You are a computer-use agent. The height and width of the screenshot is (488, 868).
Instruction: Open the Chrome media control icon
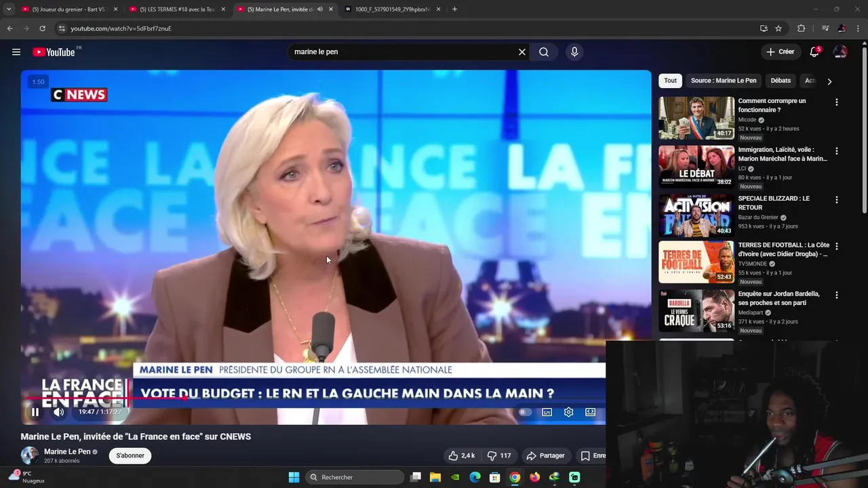[825, 28]
